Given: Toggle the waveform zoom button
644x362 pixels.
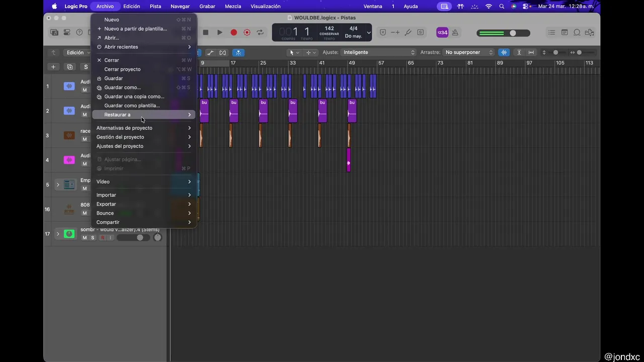Looking at the screenshot, I should [504, 52].
